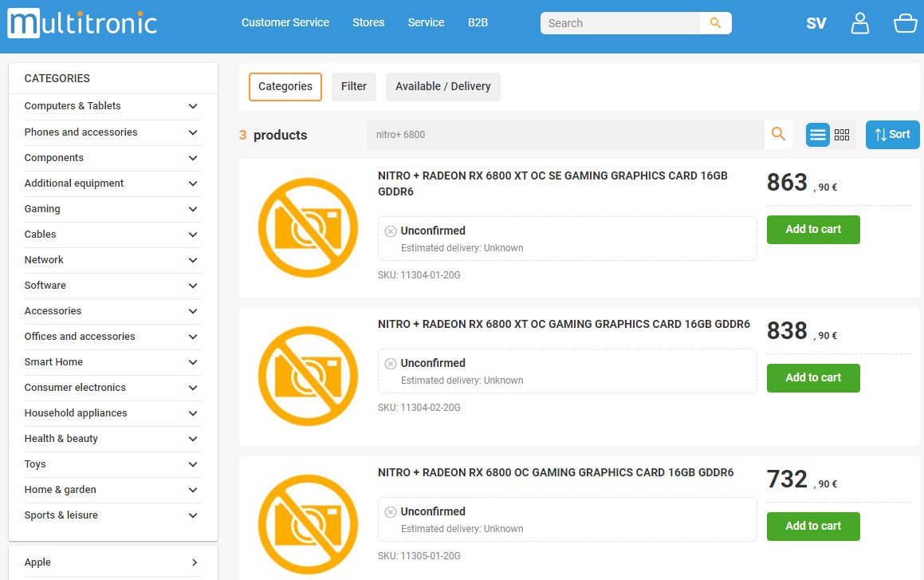This screenshot has height=580, width=924.
Task: Expand the Computers & Tablets category
Action: (112, 106)
